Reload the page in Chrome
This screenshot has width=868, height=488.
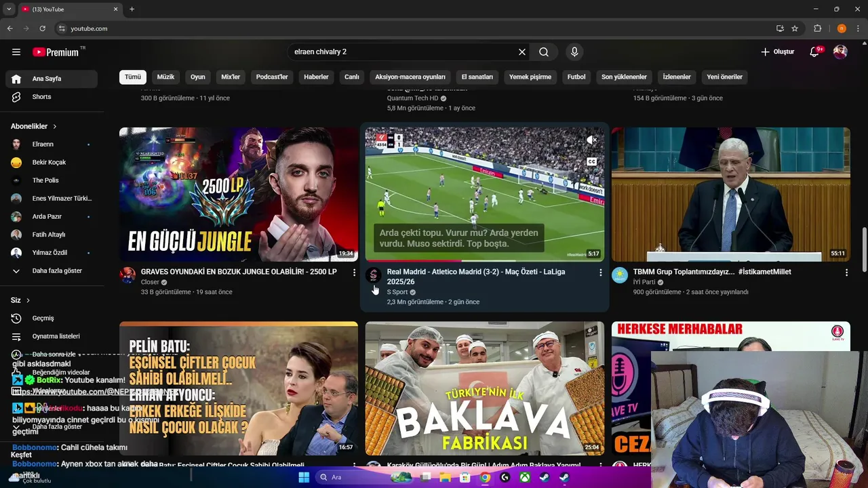click(42, 28)
